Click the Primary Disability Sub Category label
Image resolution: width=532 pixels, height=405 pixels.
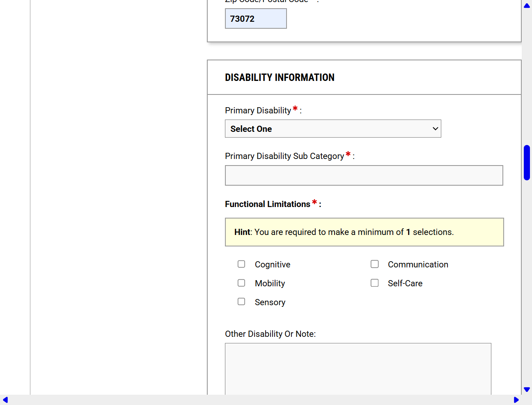[290, 156]
